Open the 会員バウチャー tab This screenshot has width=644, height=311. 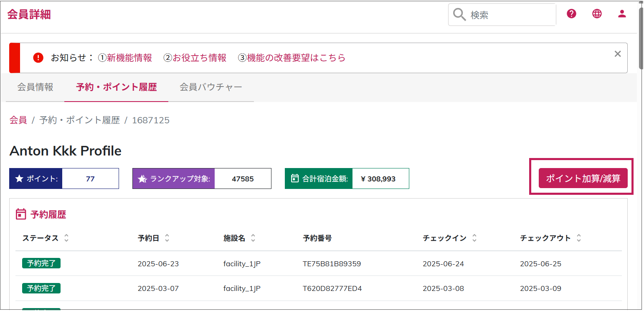tap(211, 87)
